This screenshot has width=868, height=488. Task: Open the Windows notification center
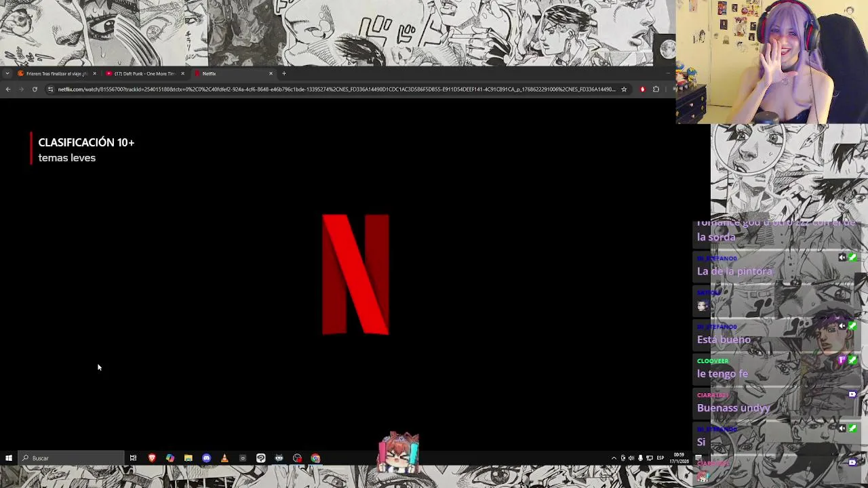[698, 458]
